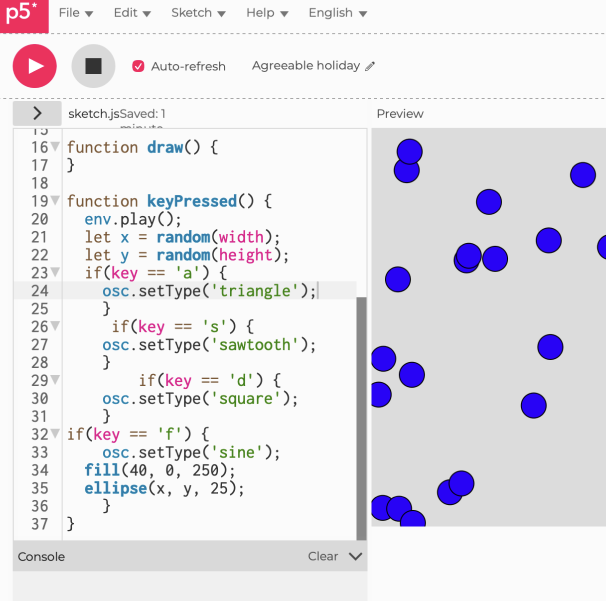This screenshot has width=606, height=601.
Task: Stop the sketch with the stop button
Action: tap(93, 66)
